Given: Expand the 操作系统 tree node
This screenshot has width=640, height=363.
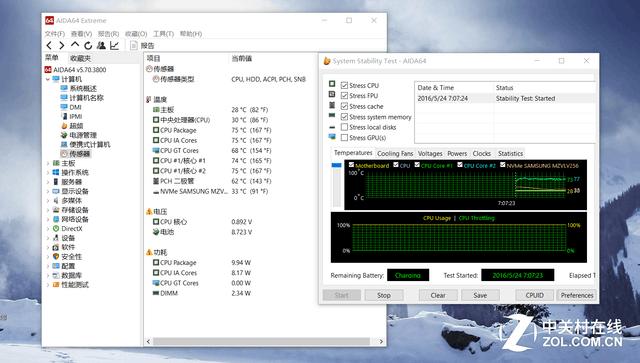Looking at the screenshot, I should [48, 173].
